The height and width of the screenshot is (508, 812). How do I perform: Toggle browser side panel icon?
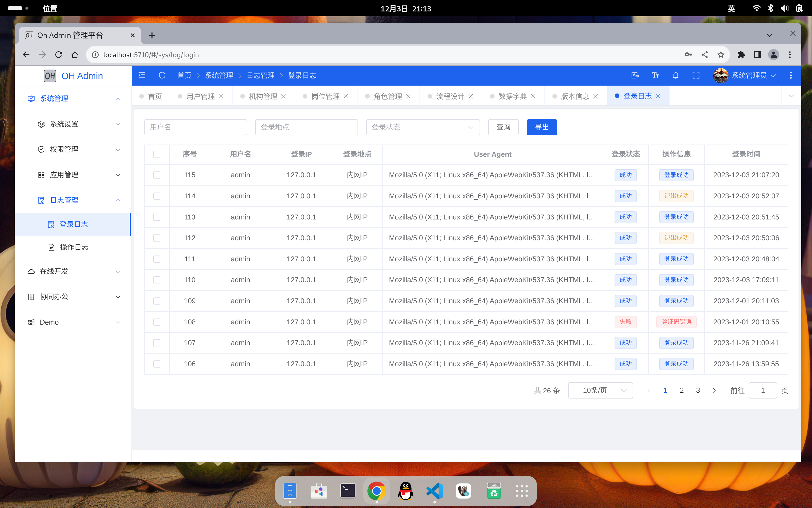(x=757, y=54)
